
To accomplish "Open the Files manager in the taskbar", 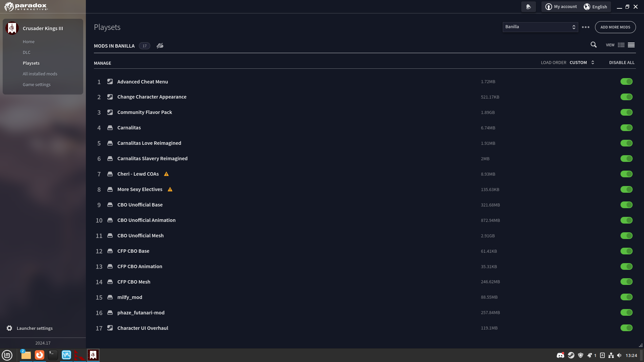I will point(26,355).
